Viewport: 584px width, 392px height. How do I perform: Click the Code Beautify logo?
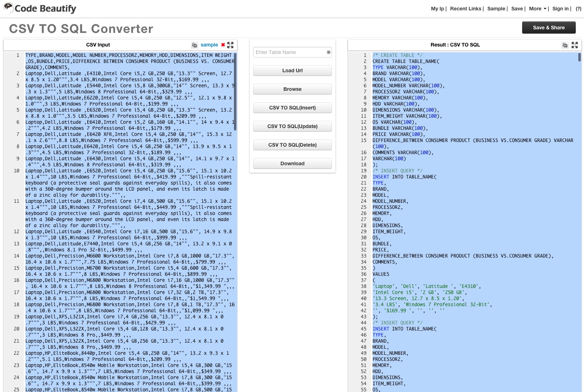(x=39, y=8)
